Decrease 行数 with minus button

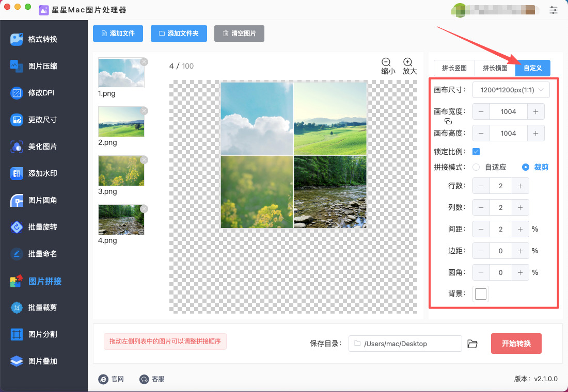[x=481, y=186]
